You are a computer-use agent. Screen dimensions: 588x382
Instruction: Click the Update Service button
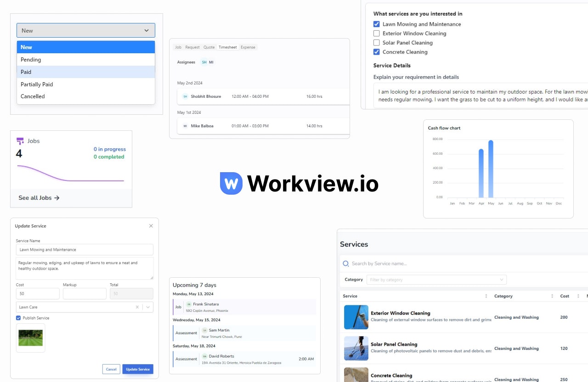[x=138, y=369]
